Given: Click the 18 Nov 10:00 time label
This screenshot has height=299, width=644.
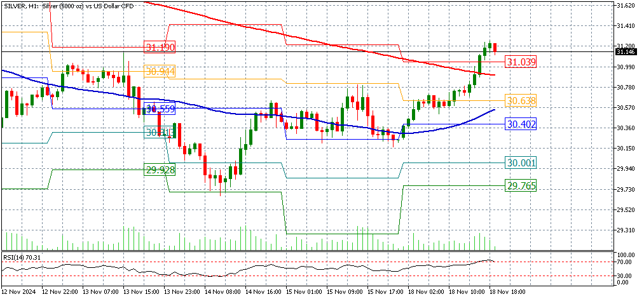Looking at the screenshot, I should point(467,291).
